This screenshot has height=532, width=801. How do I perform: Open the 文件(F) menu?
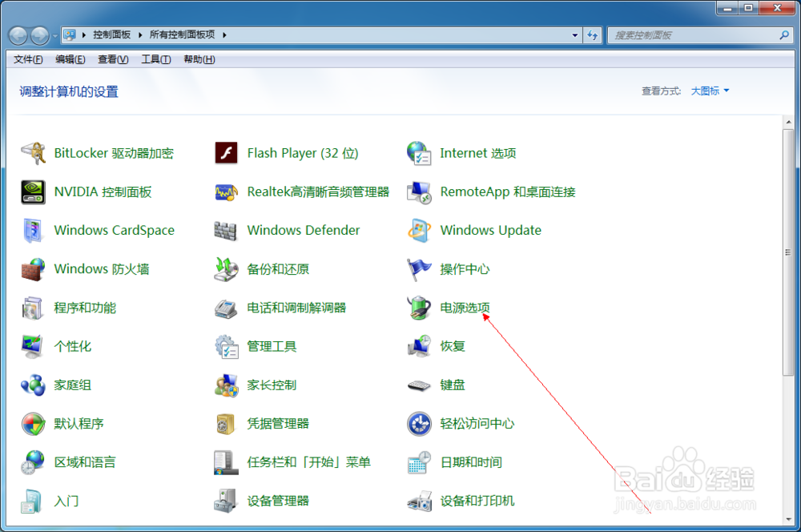pos(28,59)
